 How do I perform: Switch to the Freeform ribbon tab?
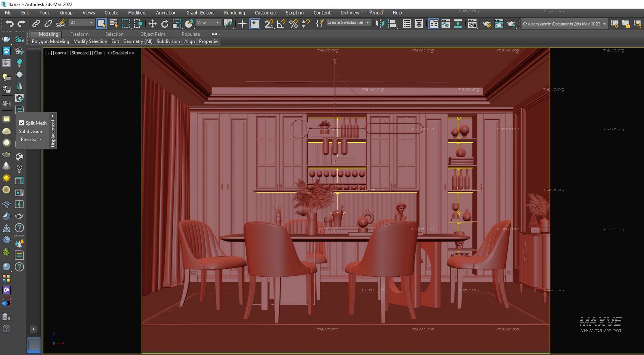click(x=79, y=34)
